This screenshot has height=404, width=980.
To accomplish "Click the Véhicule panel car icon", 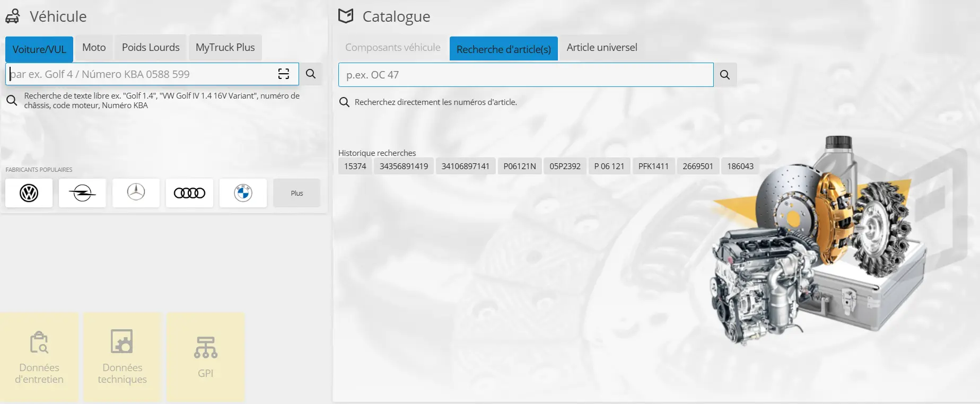I will [13, 16].
